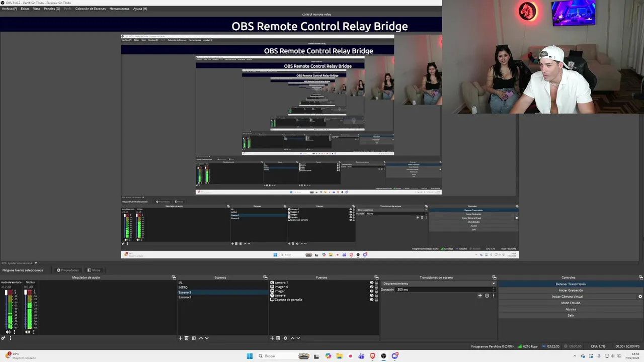Open virtual camera settings gear
This screenshot has width=644, height=362.
click(640, 297)
